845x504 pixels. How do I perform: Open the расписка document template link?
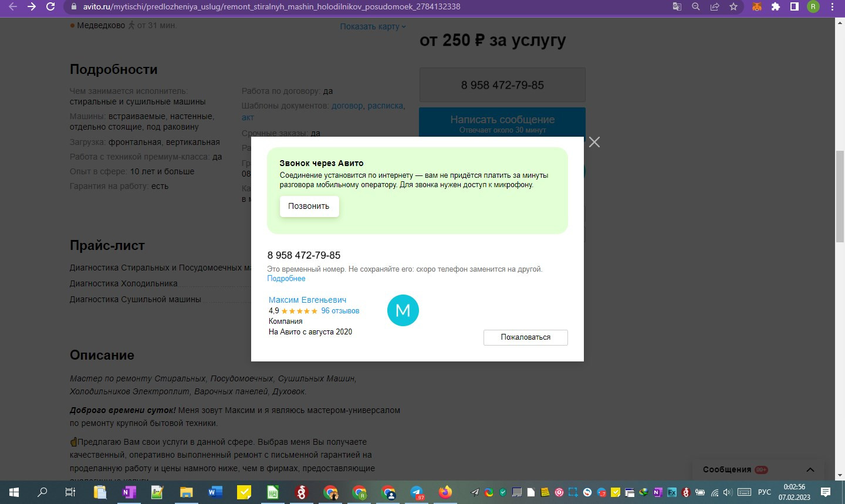[386, 106]
